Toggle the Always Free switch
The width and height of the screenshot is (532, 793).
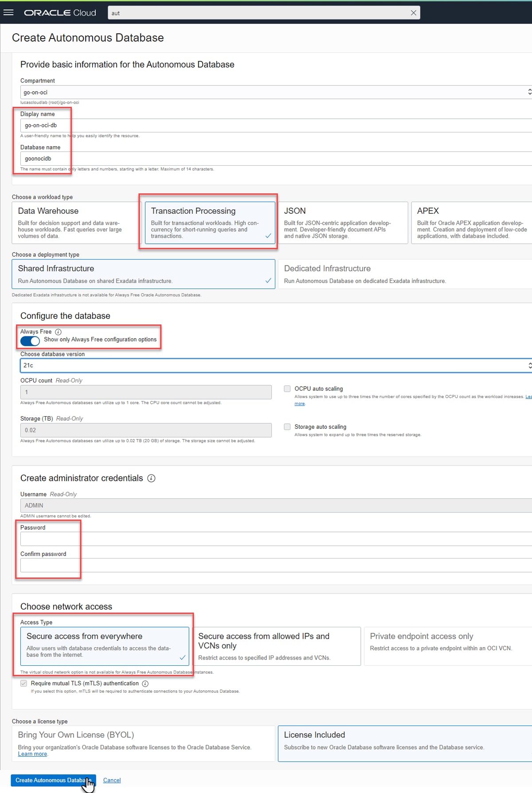pyautogui.click(x=30, y=340)
